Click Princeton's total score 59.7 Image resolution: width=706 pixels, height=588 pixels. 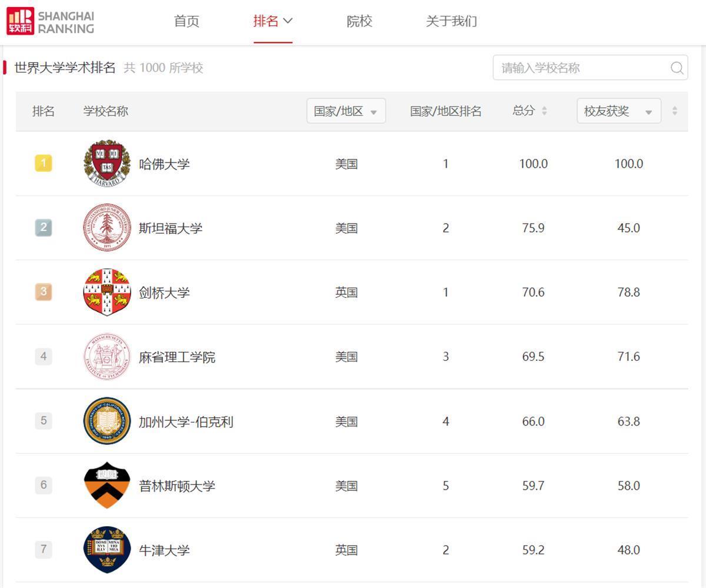(x=533, y=486)
